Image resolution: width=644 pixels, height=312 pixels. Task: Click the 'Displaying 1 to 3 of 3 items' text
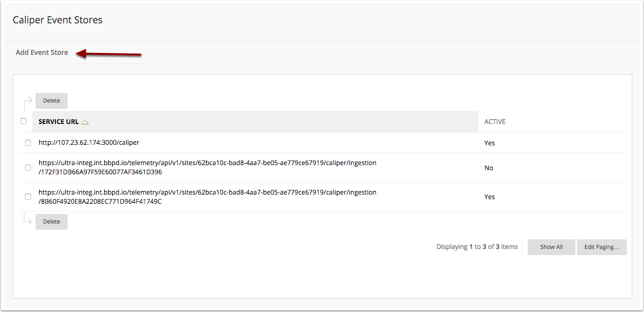477,247
